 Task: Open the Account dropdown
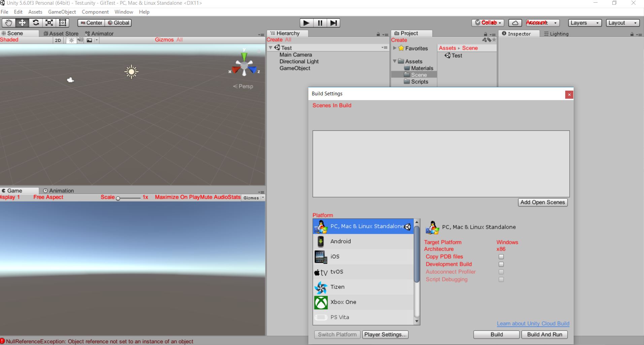[543, 23]
